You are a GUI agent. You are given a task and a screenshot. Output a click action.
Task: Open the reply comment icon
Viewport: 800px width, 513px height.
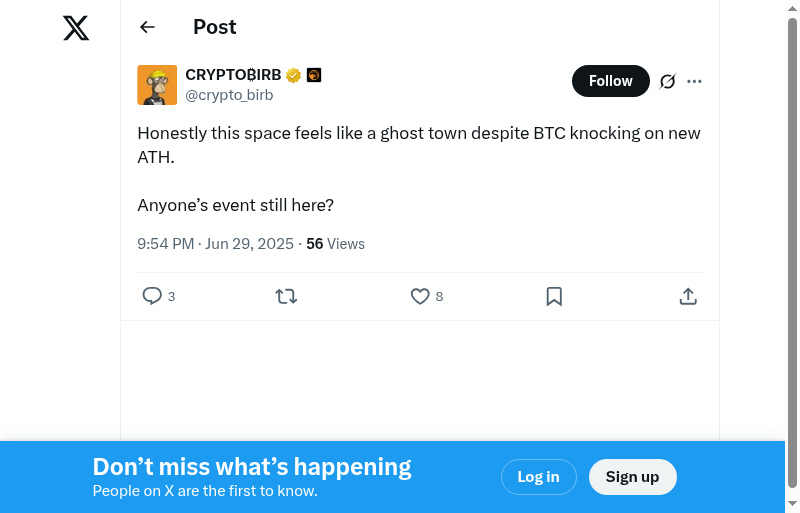pyautogui.click(x=152, y=296)
